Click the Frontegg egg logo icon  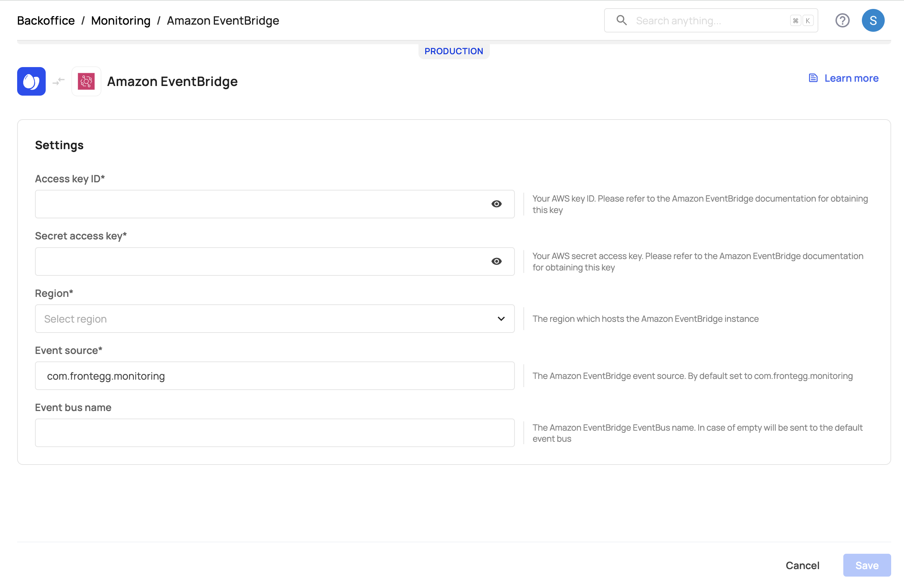pyautogui.click(x=31, y=81)
